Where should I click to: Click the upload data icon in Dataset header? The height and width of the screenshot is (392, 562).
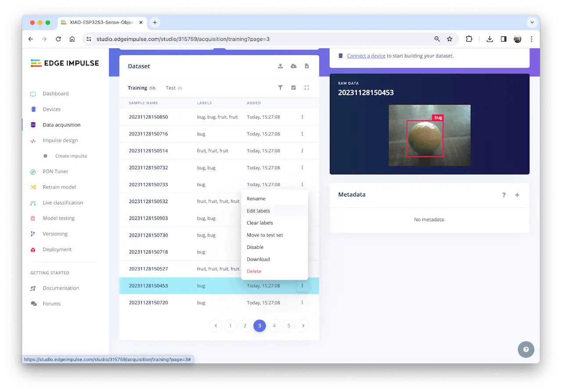[280, 66]
